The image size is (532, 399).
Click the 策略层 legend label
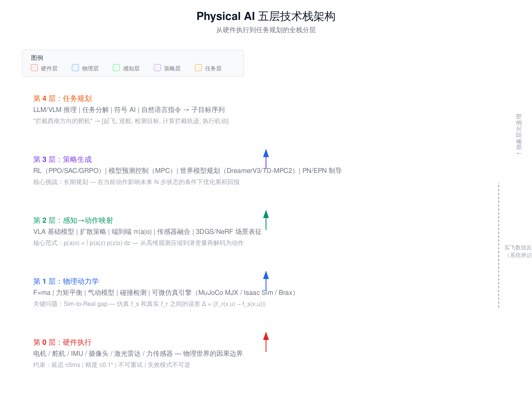172,68
